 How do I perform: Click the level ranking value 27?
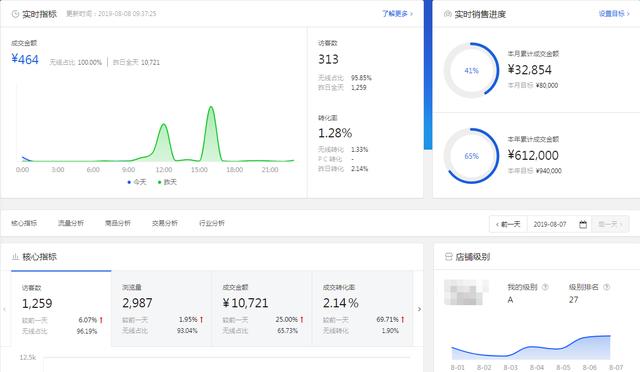pyautogui.click(x=573, y=300)
